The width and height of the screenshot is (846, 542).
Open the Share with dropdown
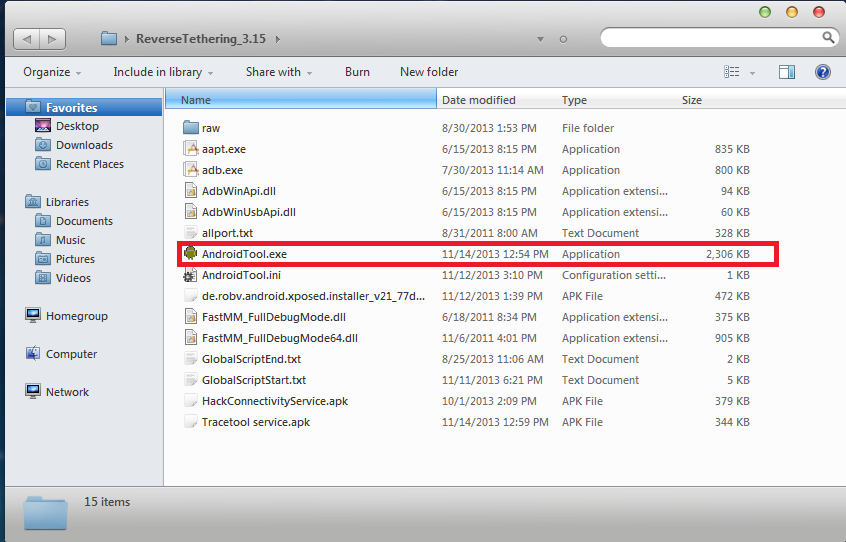tap(279, 72)
